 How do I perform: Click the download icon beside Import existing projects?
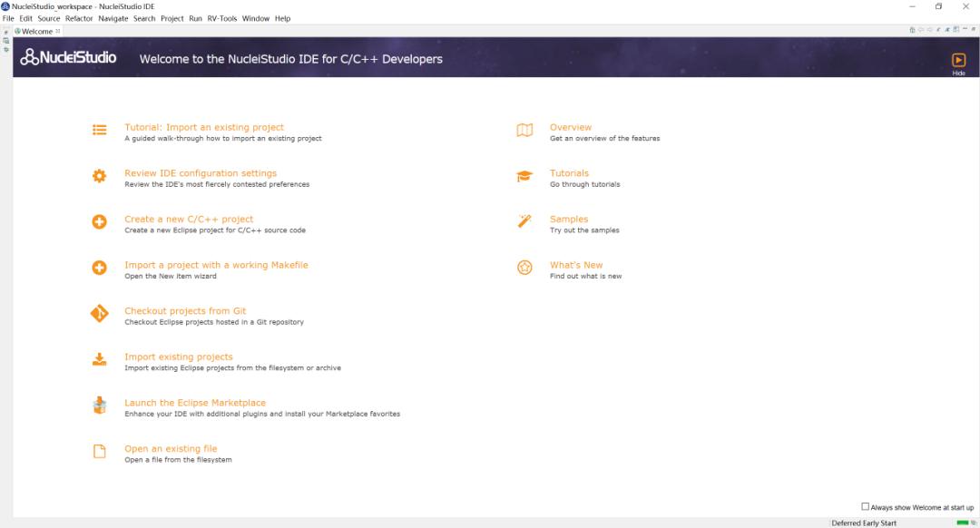click(x=100, y=359)
